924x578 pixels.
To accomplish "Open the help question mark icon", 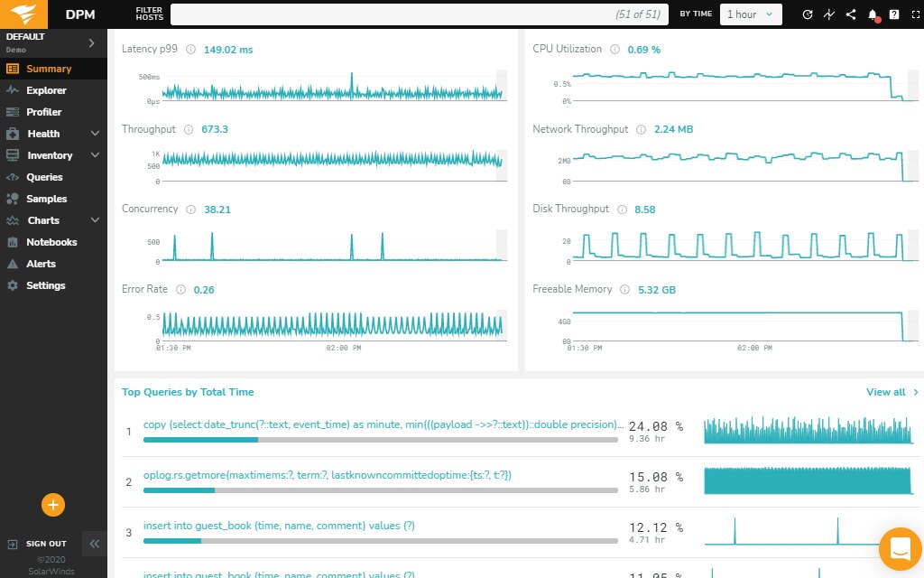I will pos(894,14).
